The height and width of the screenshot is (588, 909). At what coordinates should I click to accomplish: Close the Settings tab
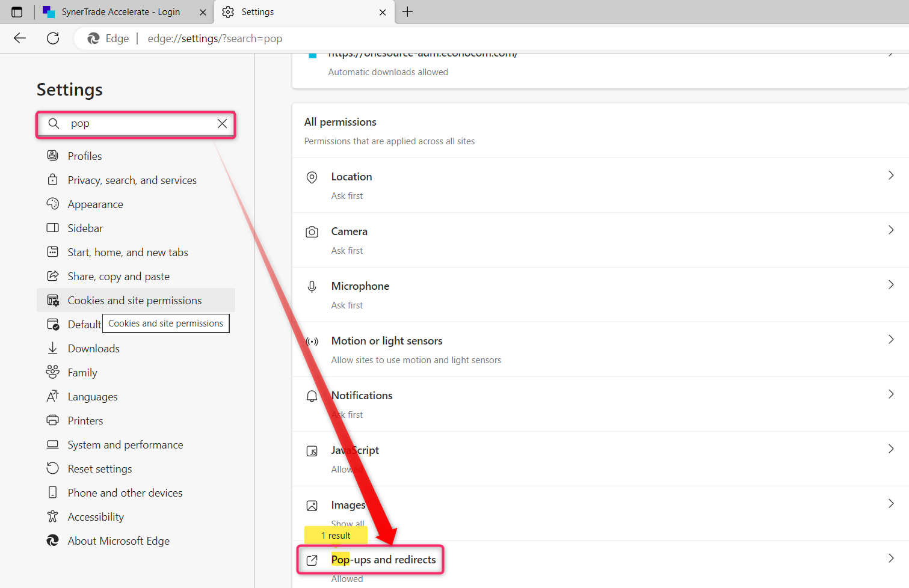coord(383,12)
